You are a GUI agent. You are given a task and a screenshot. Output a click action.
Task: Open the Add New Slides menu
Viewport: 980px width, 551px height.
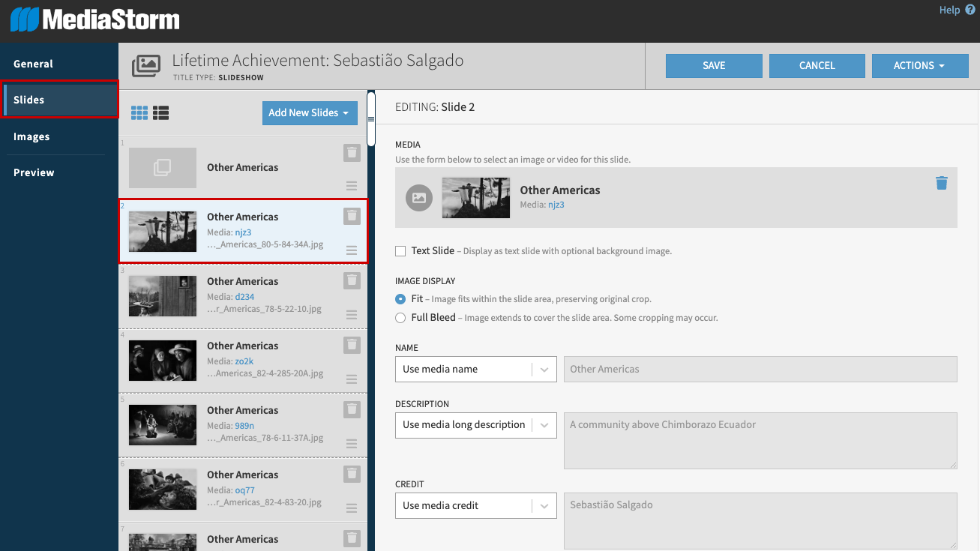[309, 113]
